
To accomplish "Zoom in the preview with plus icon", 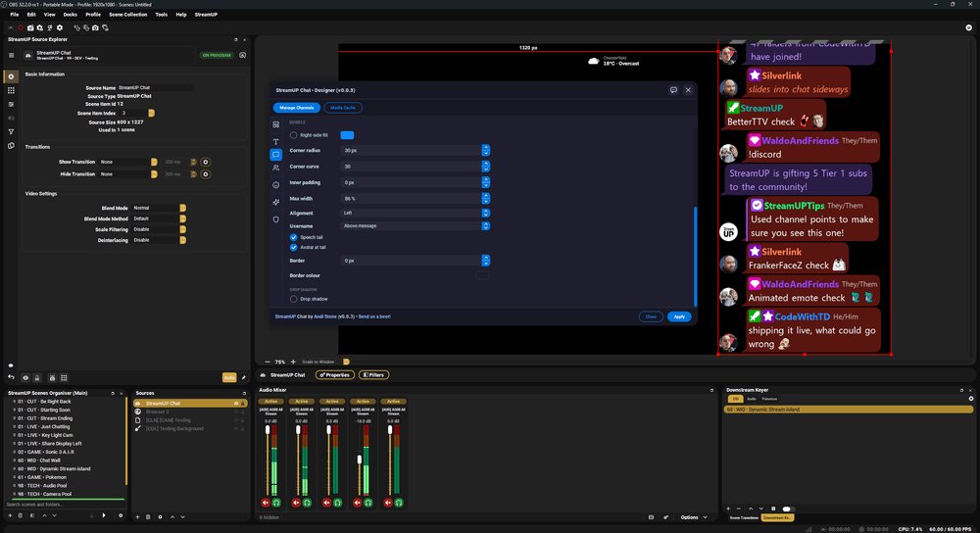I will tap(293, 362).
